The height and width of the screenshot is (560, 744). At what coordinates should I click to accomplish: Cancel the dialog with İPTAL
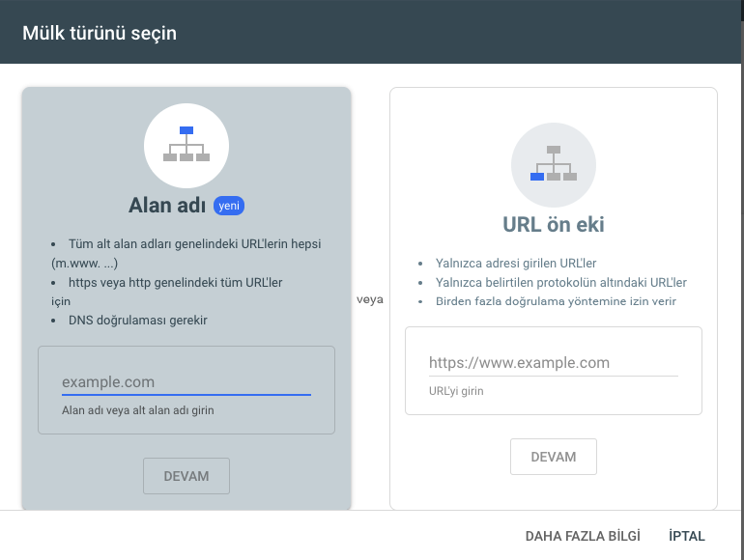[687, 536]
